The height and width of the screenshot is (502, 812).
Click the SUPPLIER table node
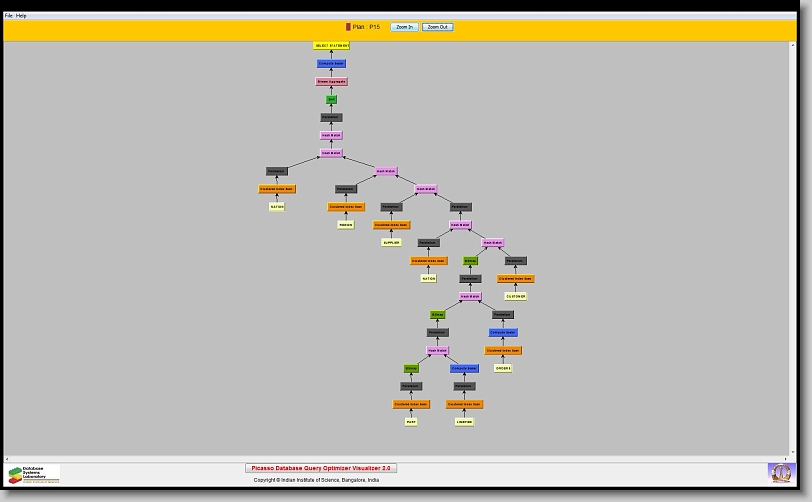click(x=391, y=242)
